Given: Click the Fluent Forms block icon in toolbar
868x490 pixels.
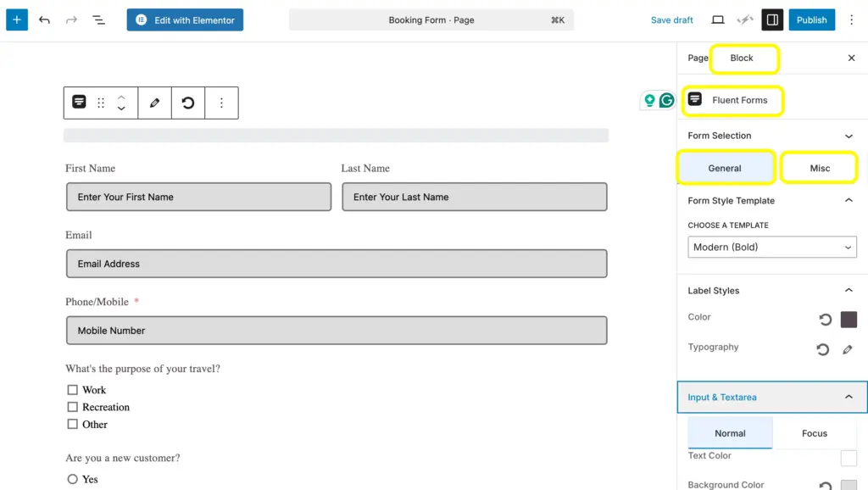Looking at the screenshot, I should (x=79, y=102).
